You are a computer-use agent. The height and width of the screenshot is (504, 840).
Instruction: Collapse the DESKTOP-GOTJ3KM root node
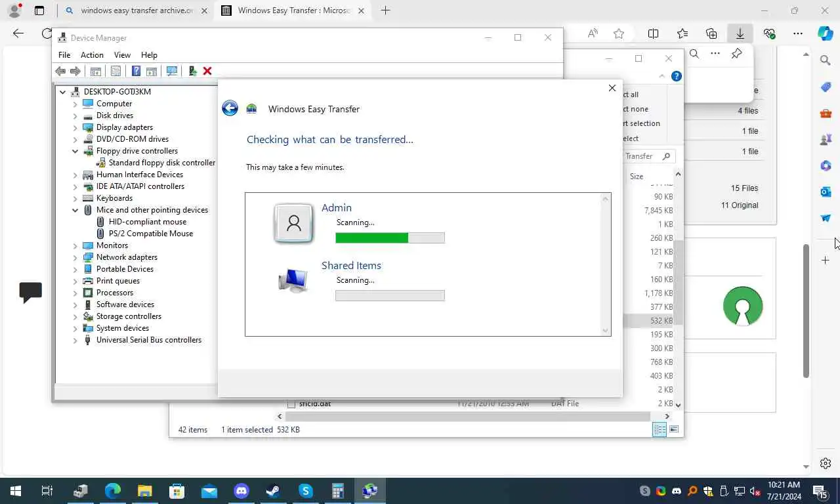click(63, 92)
